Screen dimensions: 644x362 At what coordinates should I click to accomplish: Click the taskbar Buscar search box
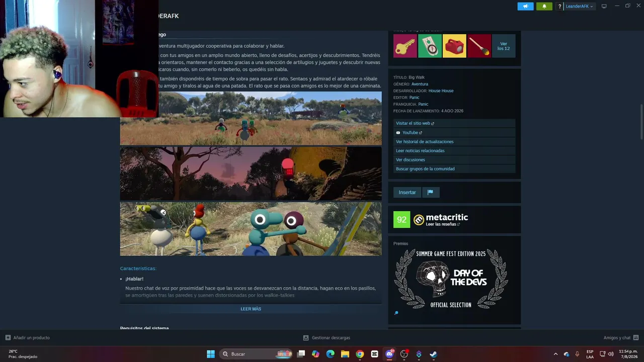[x=257, y=354]
